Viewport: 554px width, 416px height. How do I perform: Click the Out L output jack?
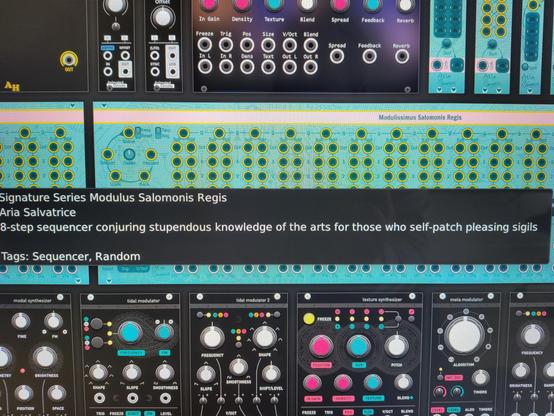(289, 67)
